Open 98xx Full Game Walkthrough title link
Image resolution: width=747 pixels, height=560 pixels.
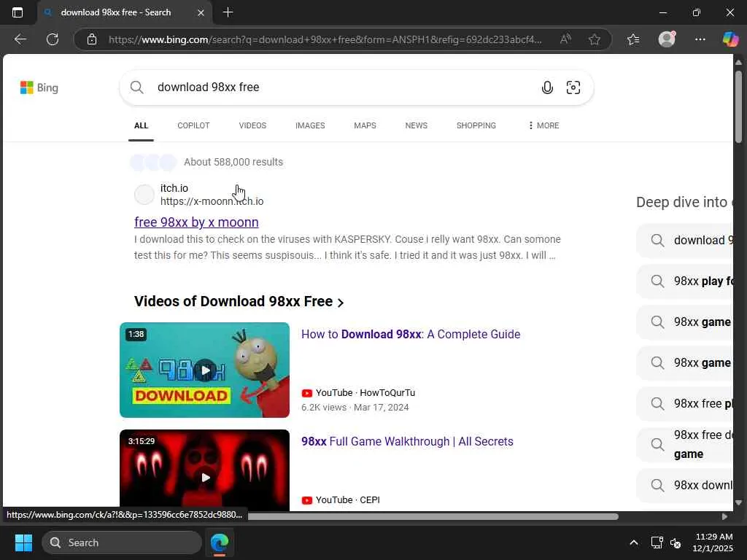point(407,441)
